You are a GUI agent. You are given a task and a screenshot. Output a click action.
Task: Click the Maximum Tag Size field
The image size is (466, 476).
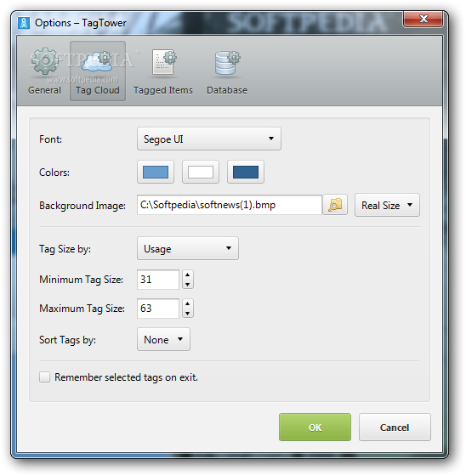point(158,309)
